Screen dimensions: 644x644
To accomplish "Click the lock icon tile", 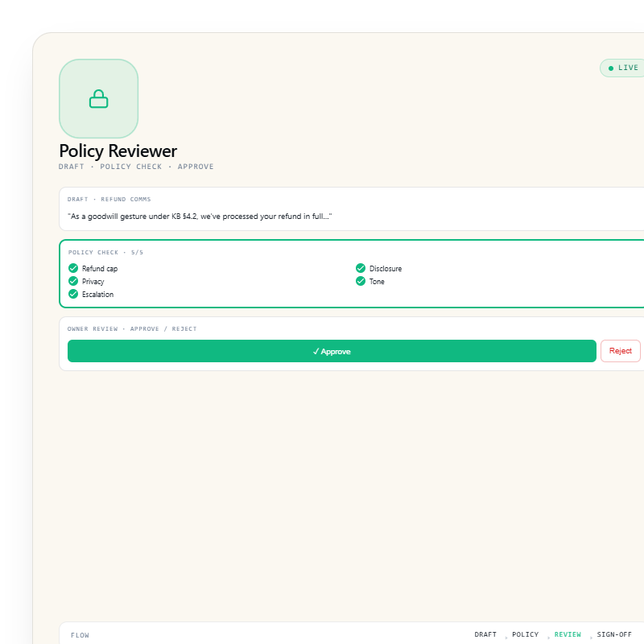I will click(98, 98).
